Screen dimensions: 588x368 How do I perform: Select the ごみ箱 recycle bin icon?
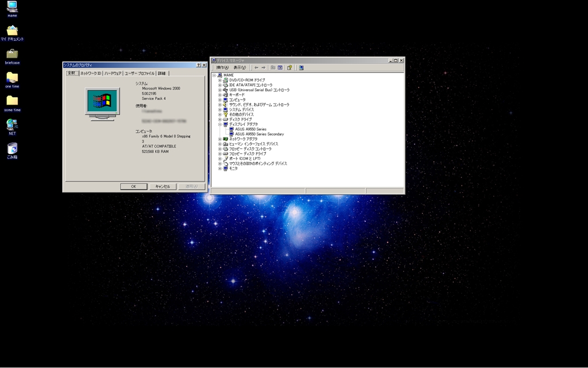tap(12, 148)
